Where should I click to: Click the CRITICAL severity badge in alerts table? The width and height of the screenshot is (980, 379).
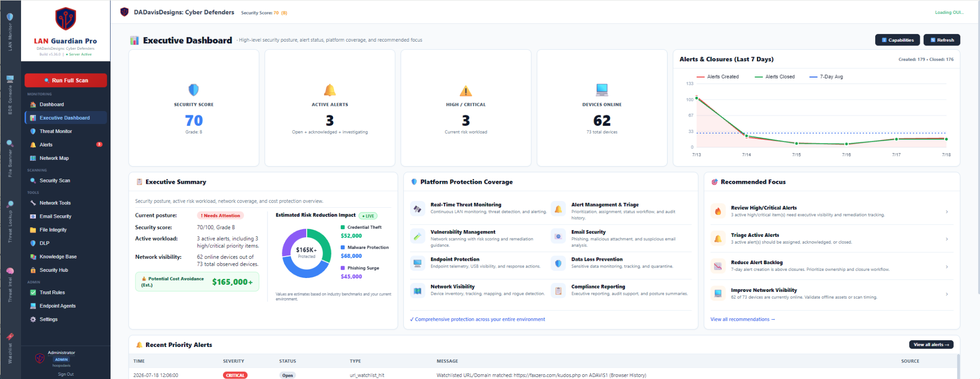[x=235, y=375]
